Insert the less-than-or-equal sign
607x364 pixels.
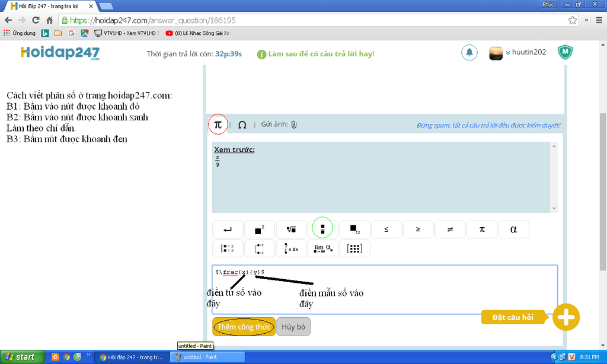pos(386,229)
